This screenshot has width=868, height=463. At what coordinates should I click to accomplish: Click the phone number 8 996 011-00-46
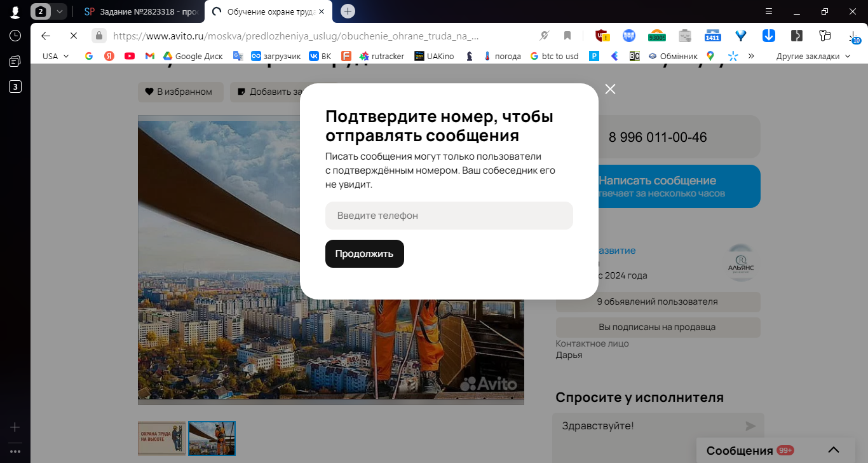click(658, 137)
